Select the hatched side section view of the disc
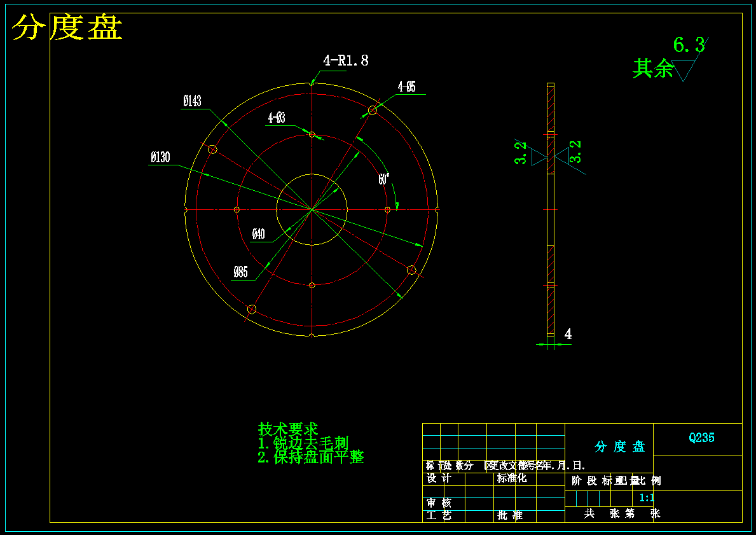The width and height of the screenshot is (756, 535). 551,210
